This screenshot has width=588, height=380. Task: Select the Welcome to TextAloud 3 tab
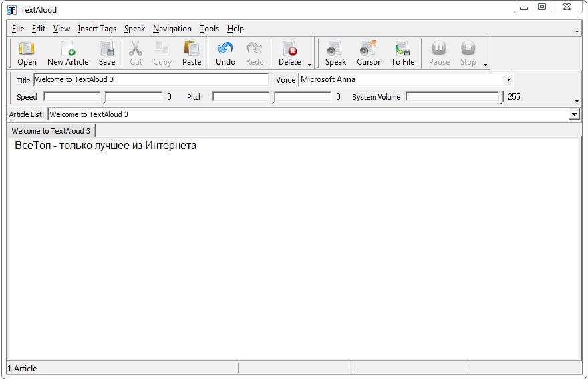click(51, 131)
